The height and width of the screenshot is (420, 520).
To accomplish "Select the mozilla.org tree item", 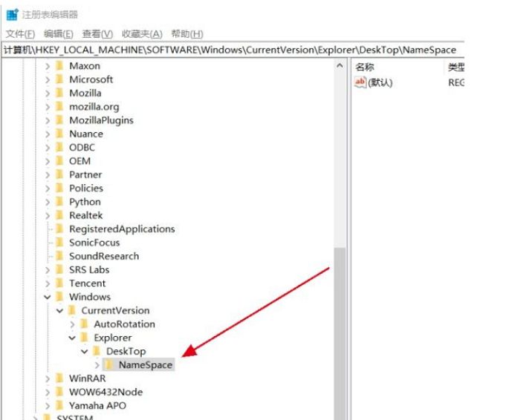I will click(94, 107).
